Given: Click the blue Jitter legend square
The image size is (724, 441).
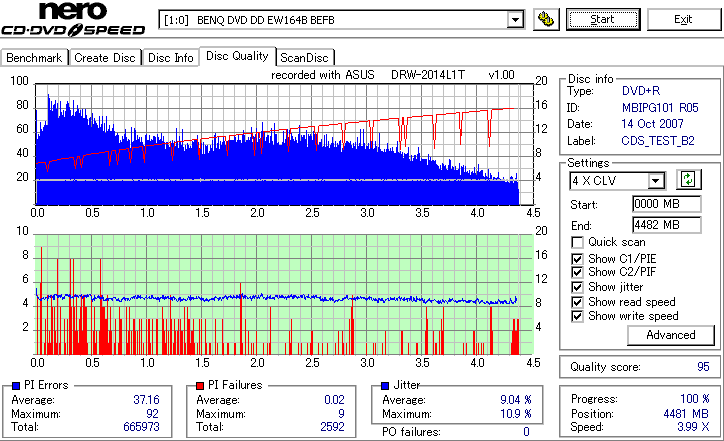Looking at the screenshot, I should 385,386.
